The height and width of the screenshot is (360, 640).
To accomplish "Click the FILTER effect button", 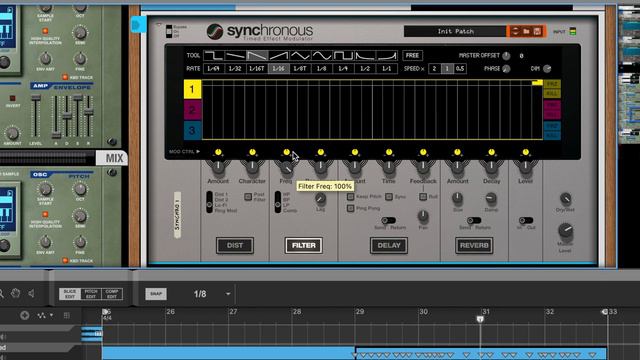I will 304,245.
